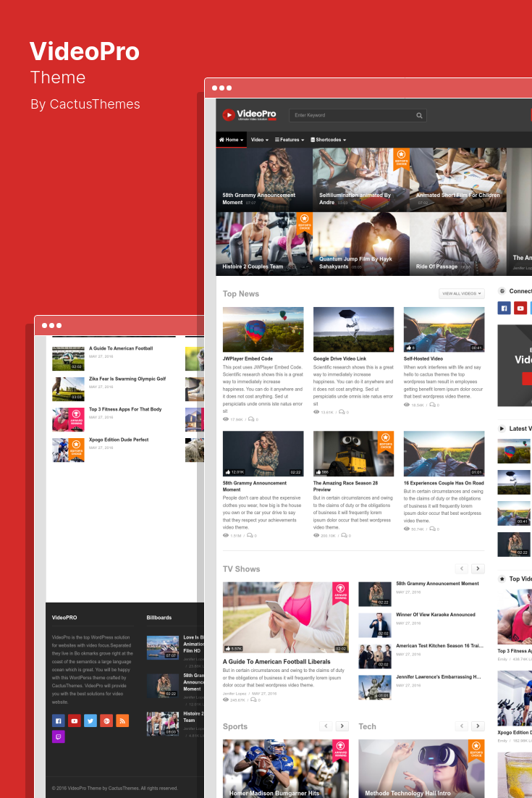Open the YouTube icon under Connect
Image resolution: width=532 pixels, height=798 pixels.
point(520,308)
